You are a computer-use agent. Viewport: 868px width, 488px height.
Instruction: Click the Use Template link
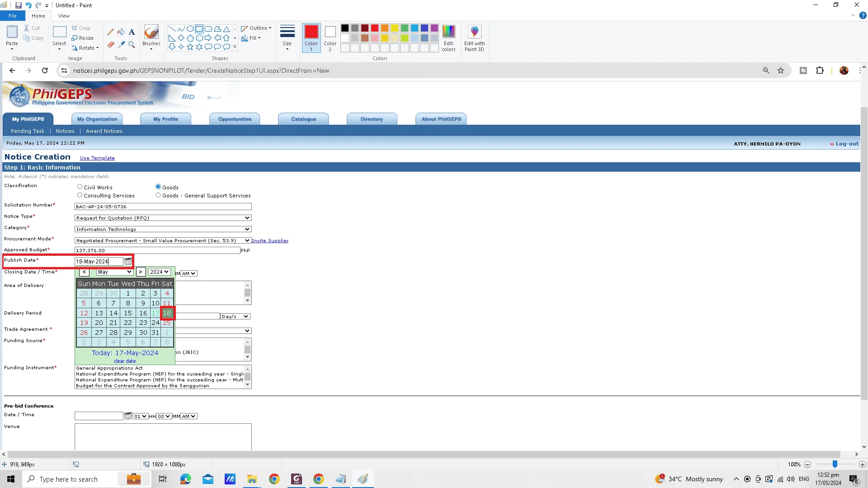pos(97,158)
